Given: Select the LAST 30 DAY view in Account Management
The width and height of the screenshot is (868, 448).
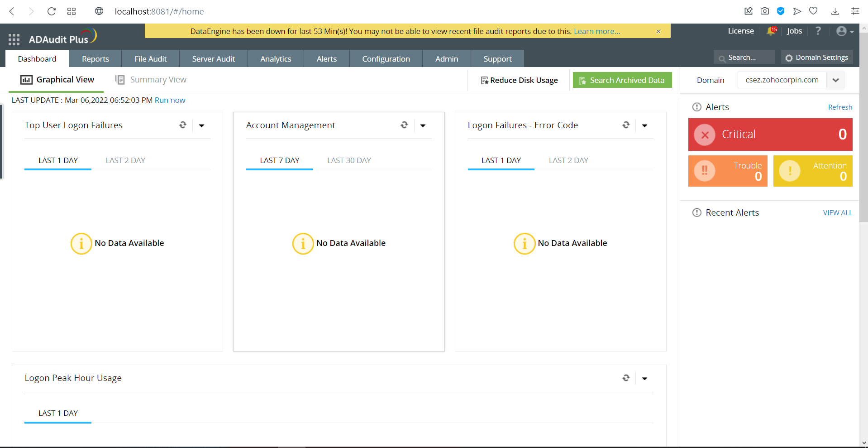Looking at the screenshot, I should point(349,160).
